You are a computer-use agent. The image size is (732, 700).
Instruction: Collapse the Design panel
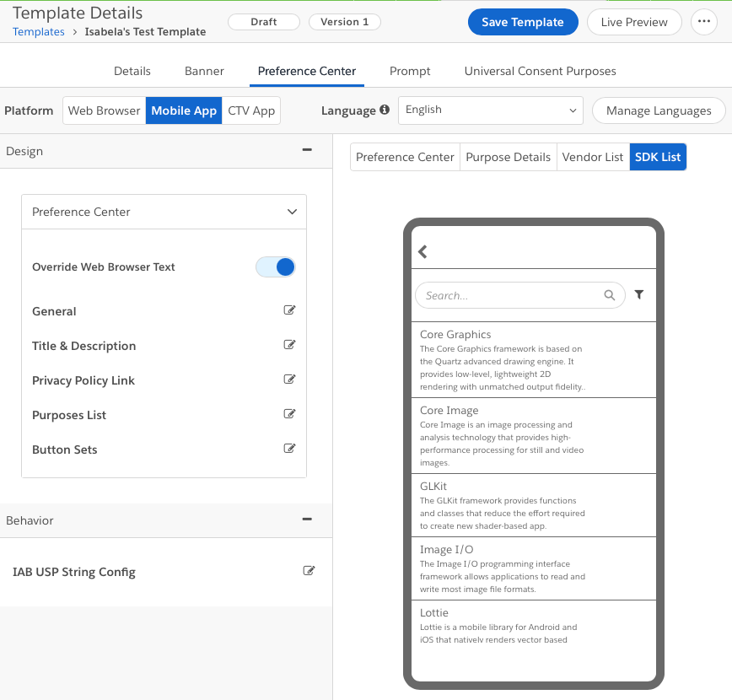(x=307, y=150)
